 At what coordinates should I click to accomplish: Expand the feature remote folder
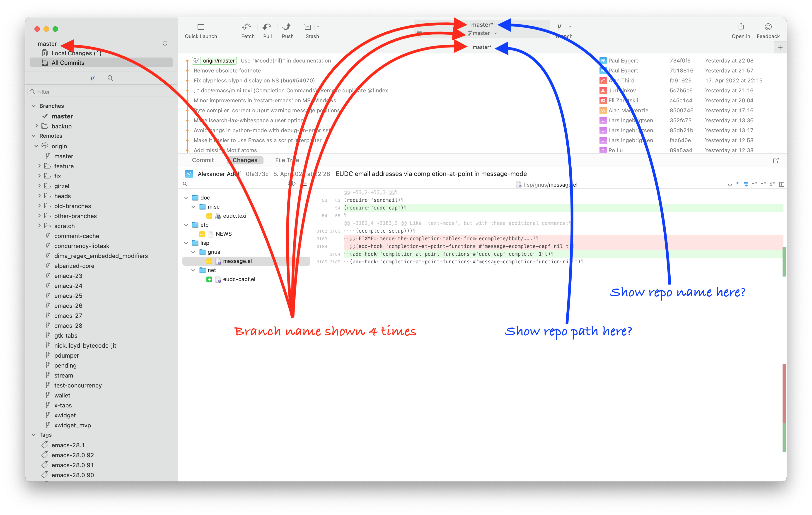(x=39, y=166)
